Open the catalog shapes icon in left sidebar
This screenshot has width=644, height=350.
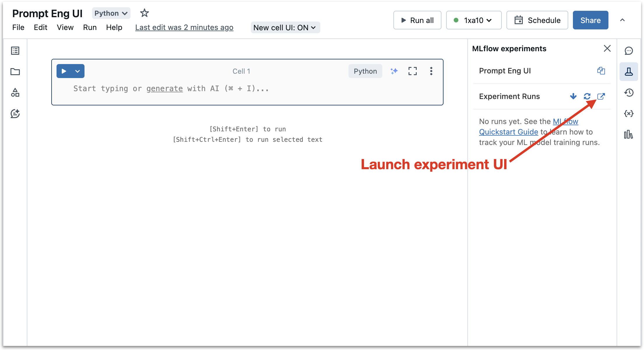click(x=15, y=93)
